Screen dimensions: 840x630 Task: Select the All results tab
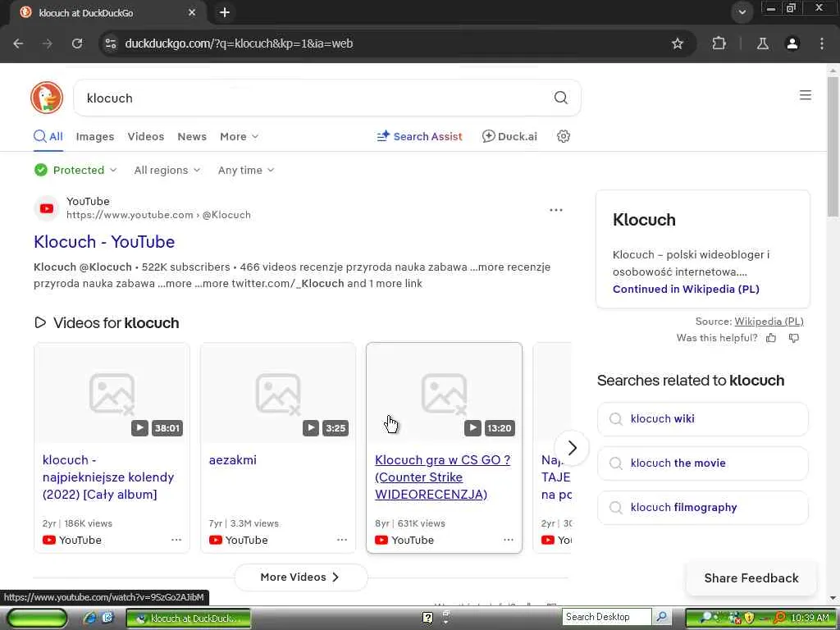coord(48,137)
